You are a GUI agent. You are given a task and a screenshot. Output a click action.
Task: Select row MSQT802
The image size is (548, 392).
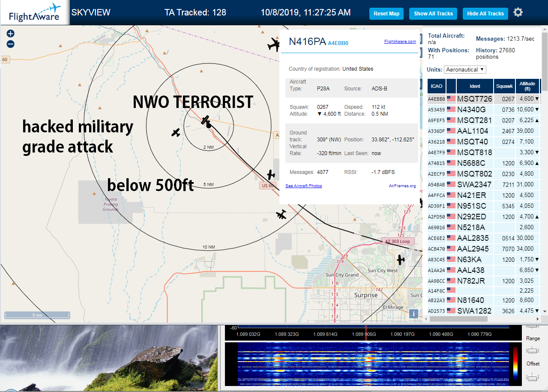tap(483, 174)
